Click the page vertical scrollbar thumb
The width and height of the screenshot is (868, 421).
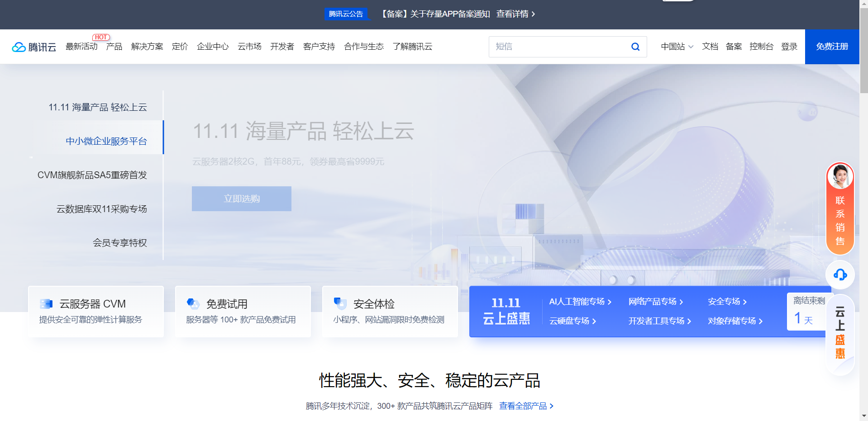click(864, 51)
